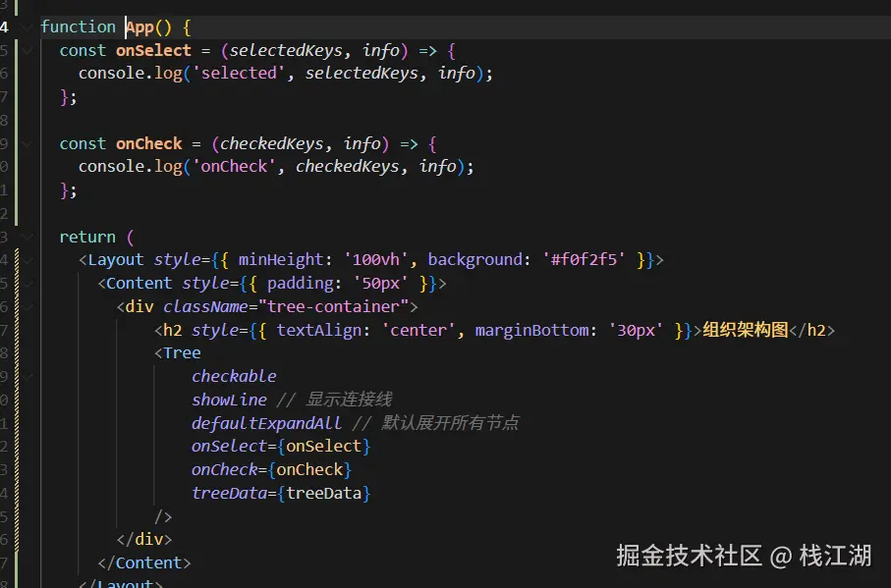Screen dimensions: 891x588
Task: Click the 'marginBottom' property
Action: (x=531, y=330)
